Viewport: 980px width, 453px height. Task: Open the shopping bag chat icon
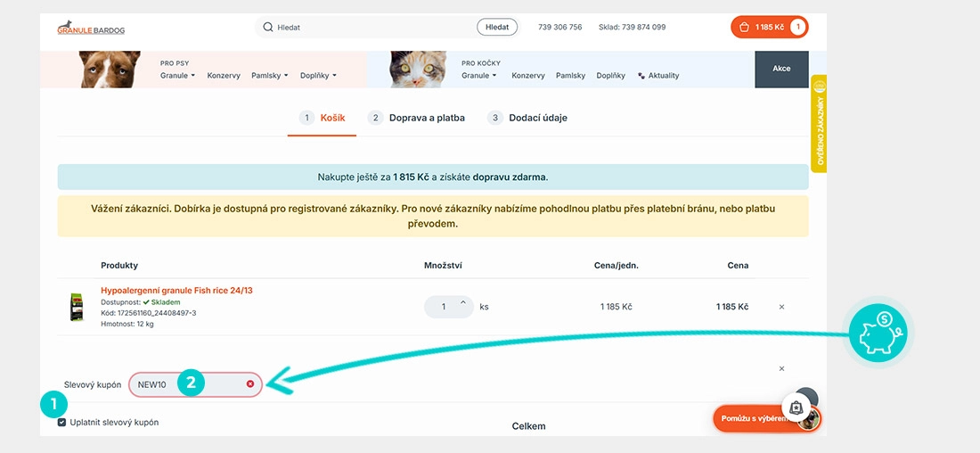(x=796, y=408)
